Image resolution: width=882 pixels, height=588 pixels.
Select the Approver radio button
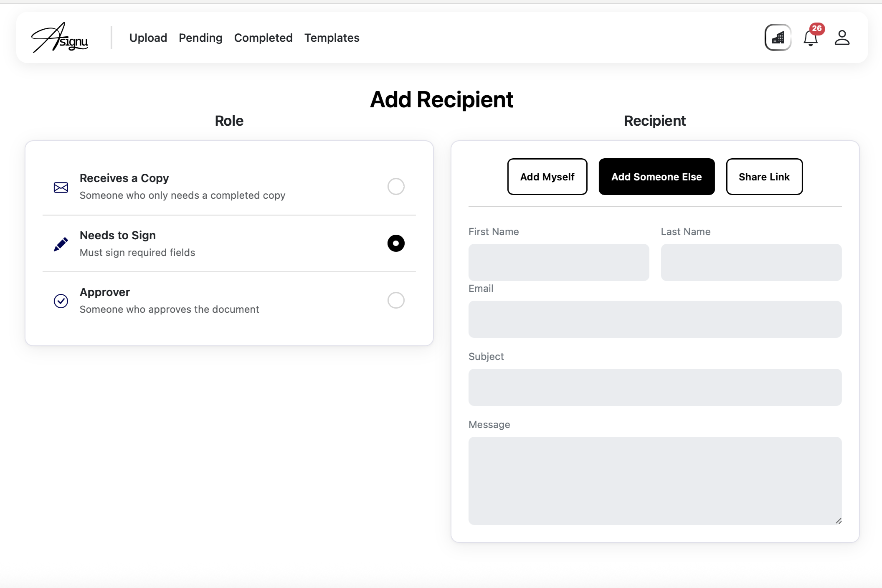(395, 300)
